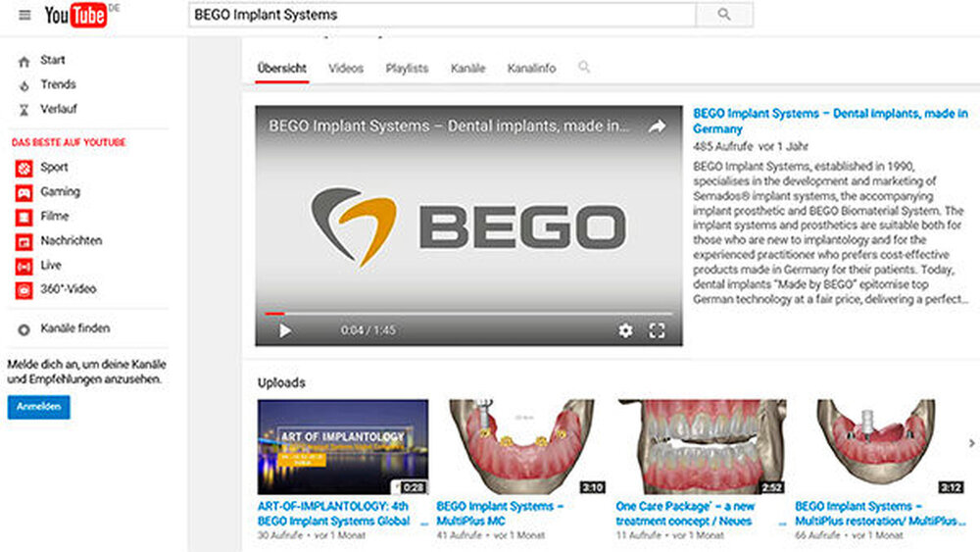This screenshot has width=980, height=552.
Task: Enter fullscreen mode on the video
Action: (x=657, y=330)
